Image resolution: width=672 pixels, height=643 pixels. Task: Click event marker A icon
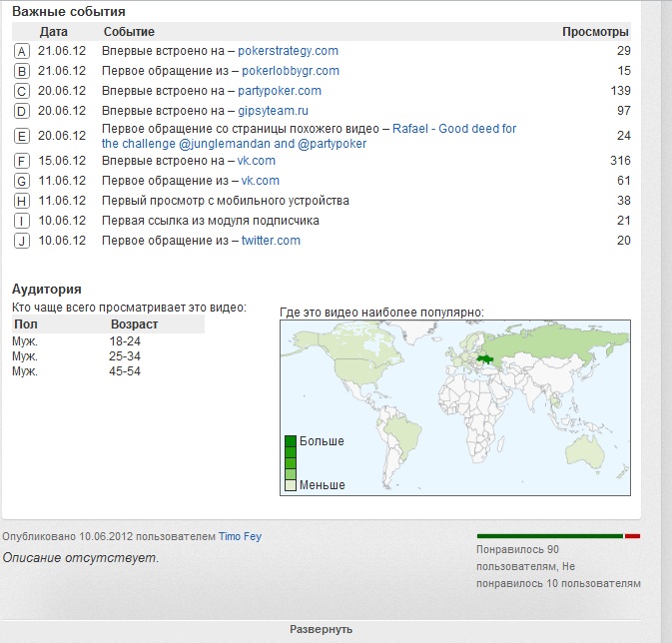(x=21, y=51)
